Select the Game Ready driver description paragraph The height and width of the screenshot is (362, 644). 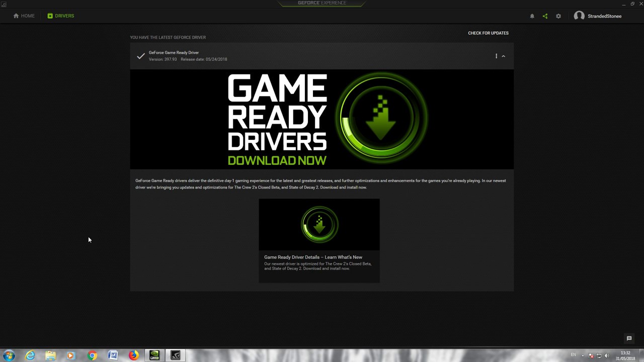click(x=320, y=184)
